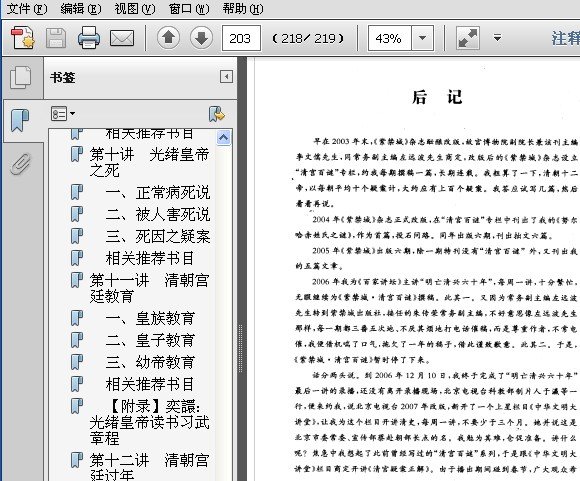
Task: Click bookmark icon beside 一、正常病死说
Action: pos(77,192)
